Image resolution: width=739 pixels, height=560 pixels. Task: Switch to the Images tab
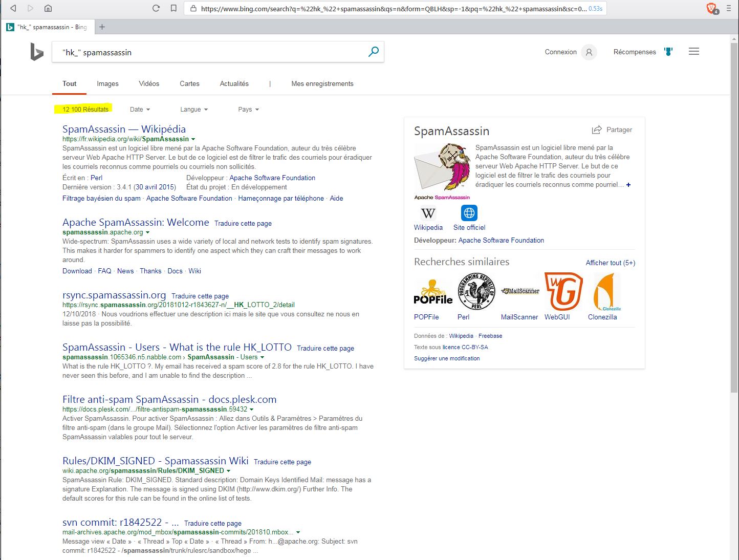click(x=107, y=84)
